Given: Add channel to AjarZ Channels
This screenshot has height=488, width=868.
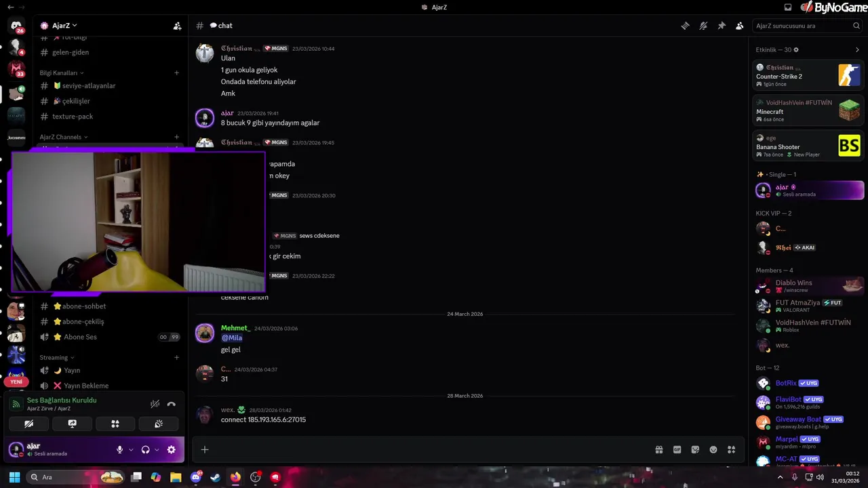Looking at the screenshot, I should click(177, 137).
